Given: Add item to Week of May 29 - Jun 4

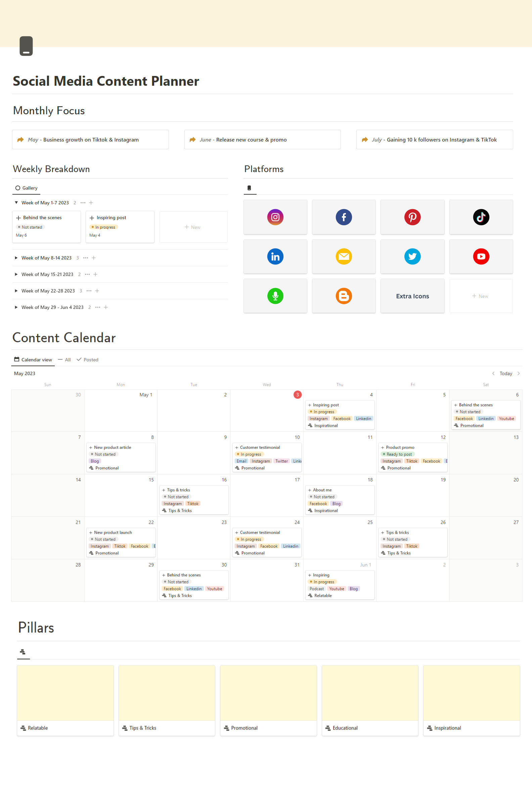Looking at the screenshot, I should (106, 307).
